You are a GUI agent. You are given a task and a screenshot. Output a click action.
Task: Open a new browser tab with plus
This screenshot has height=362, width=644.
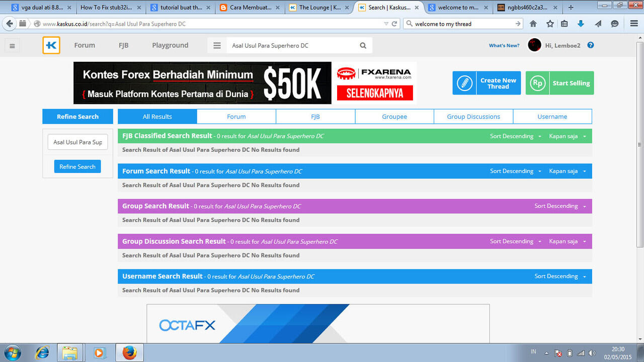(x=571, y=8)
